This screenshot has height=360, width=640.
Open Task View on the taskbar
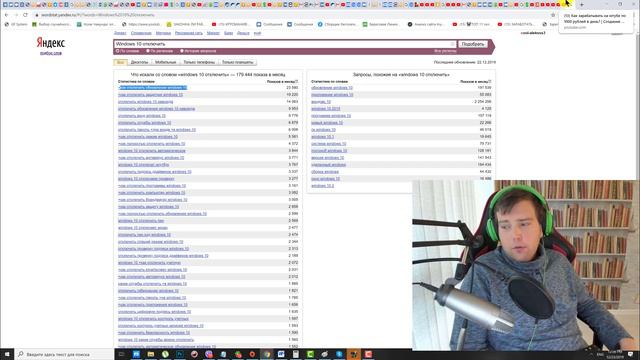coord(121,354)
